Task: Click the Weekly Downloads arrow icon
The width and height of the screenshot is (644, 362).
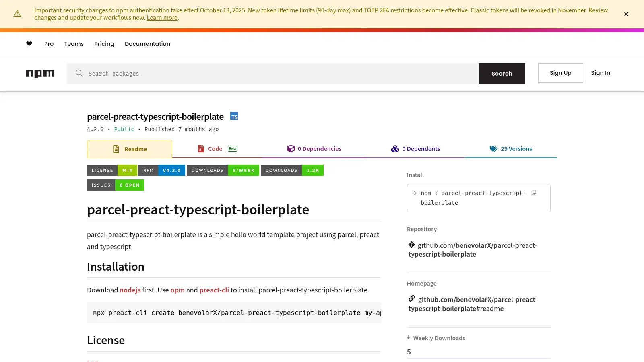Action: point(409,338)
